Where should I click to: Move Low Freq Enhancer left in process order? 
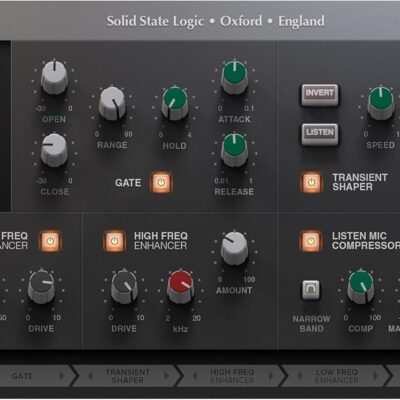(300, 376)
